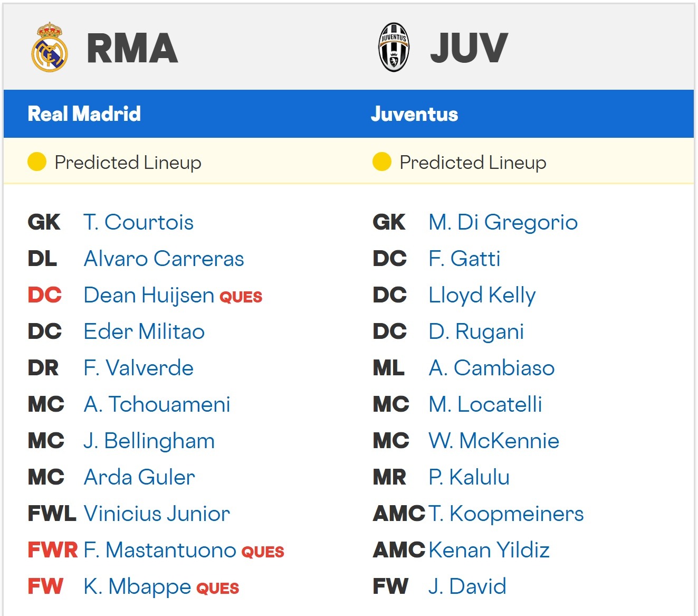
Task: Click the Juventus team name header
Action: [x=414, y=114]
